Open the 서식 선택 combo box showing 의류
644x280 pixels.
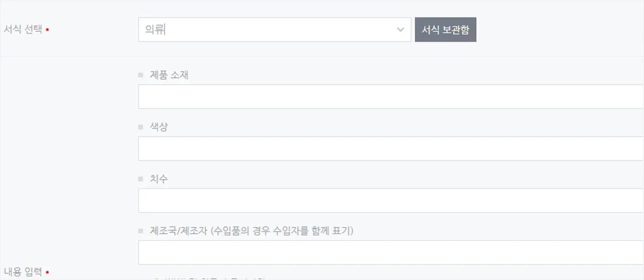pos(275,30)
